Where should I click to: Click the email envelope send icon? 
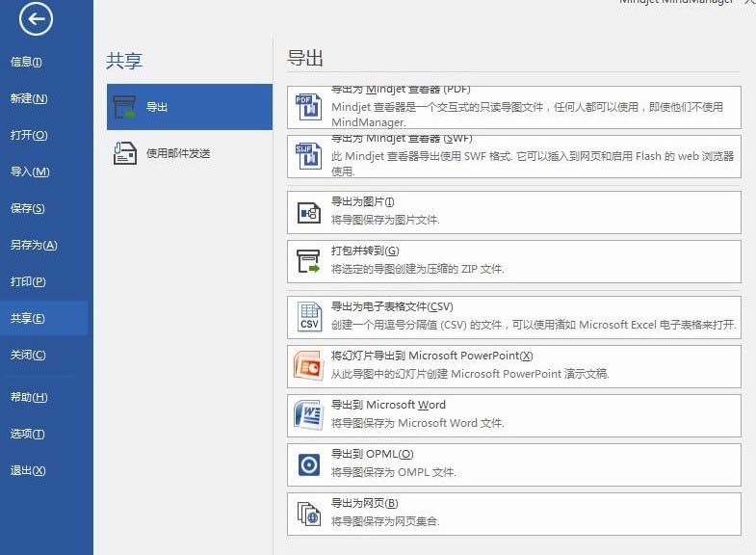click(124, 153)
